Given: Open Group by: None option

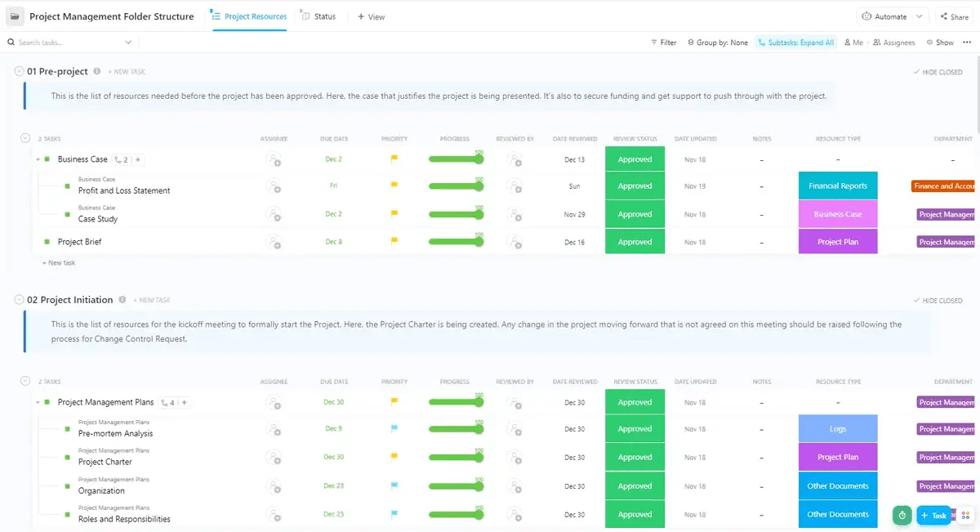Looking at the screenshot, I should [717, 42].
